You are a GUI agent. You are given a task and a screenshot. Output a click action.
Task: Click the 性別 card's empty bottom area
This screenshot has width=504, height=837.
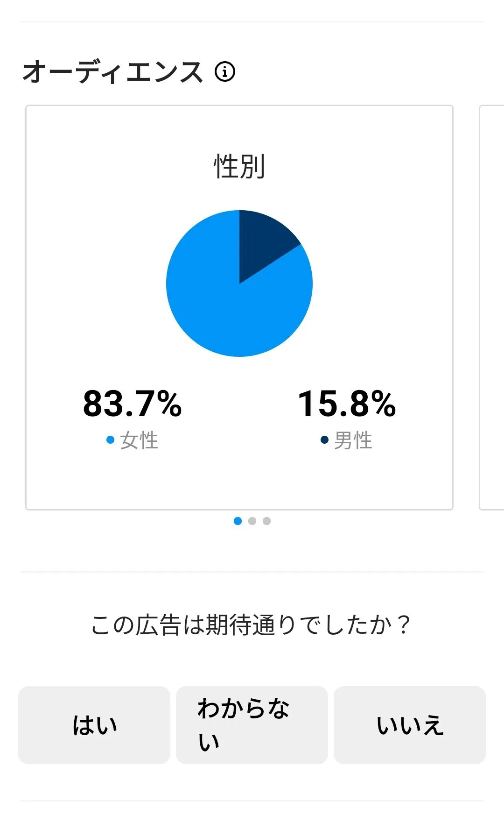[x=239, y=483]
